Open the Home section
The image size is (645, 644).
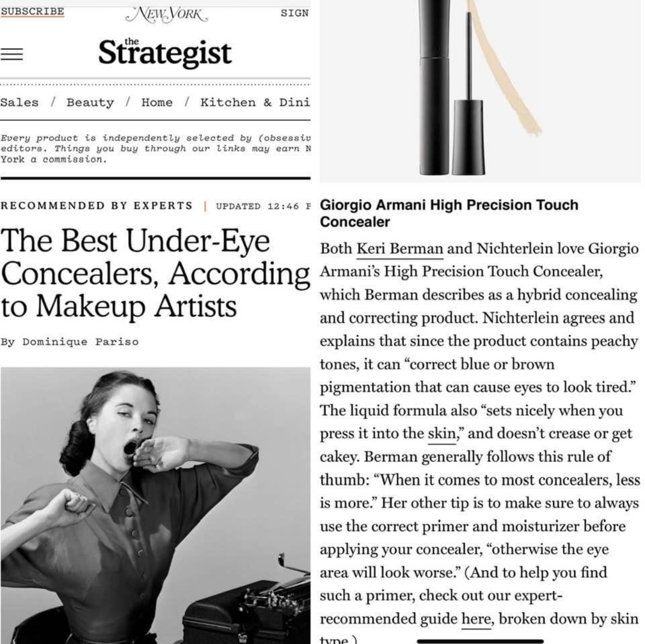click(157, 102)
